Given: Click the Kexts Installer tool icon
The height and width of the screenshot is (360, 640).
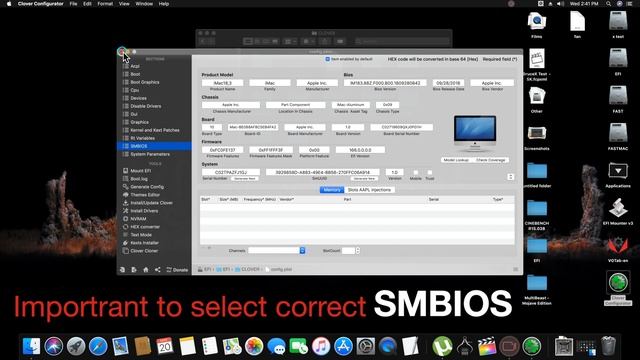Looking at the screenshot, I should click(x=125, y=243).
